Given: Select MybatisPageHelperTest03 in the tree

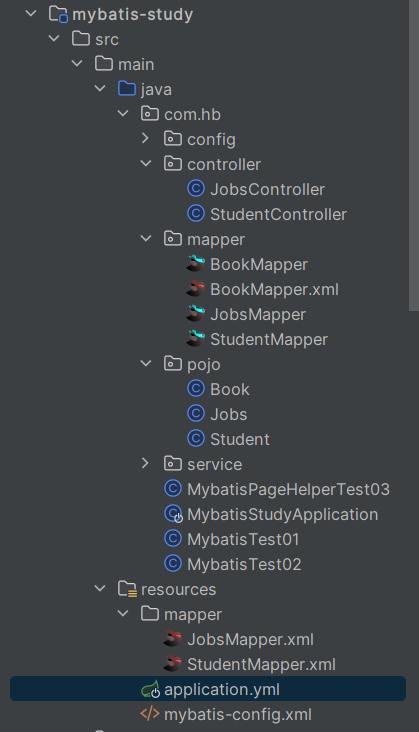Looking at the screenshot, I should coord(288,489).
